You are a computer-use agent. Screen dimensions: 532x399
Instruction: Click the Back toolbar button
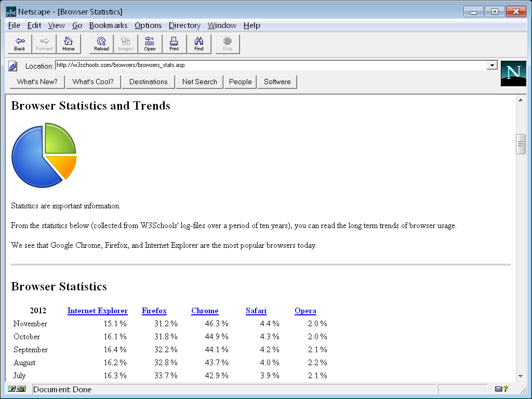[x=20, y=44]
